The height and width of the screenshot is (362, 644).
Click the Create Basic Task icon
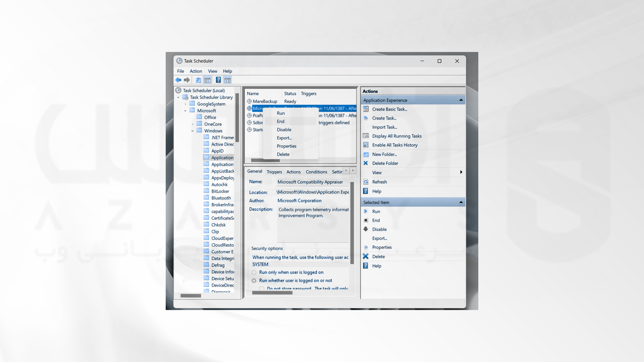366,109
